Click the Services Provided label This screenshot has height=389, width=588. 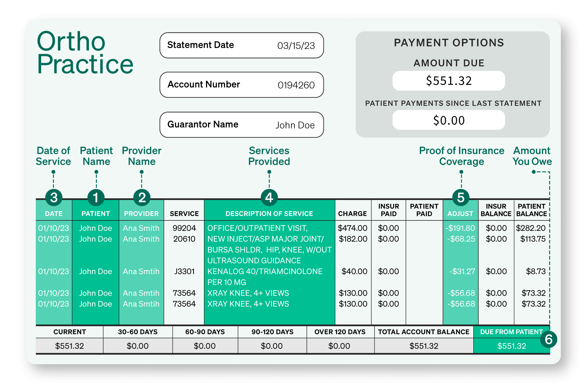[269, 156]
